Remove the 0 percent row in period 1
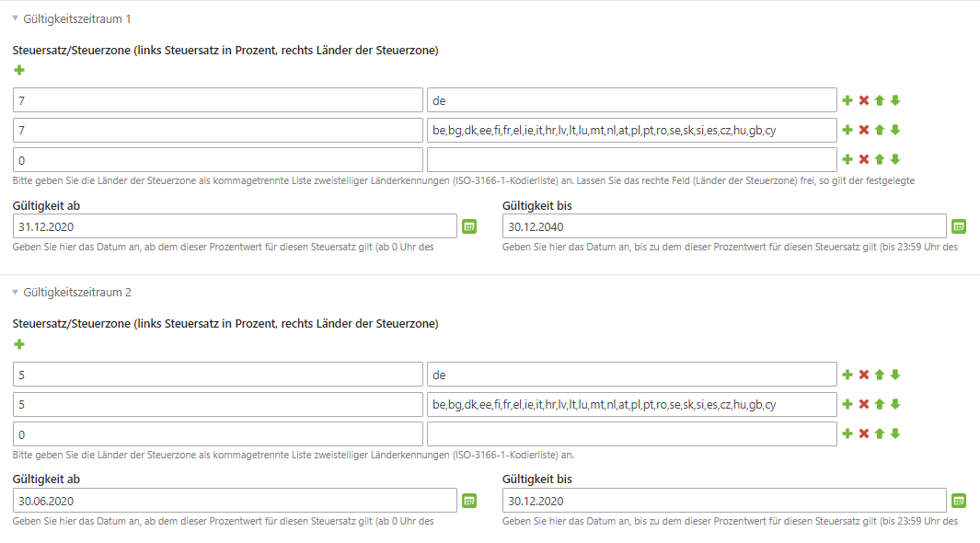Screen dimensions: 980x543 pos(864,159)
